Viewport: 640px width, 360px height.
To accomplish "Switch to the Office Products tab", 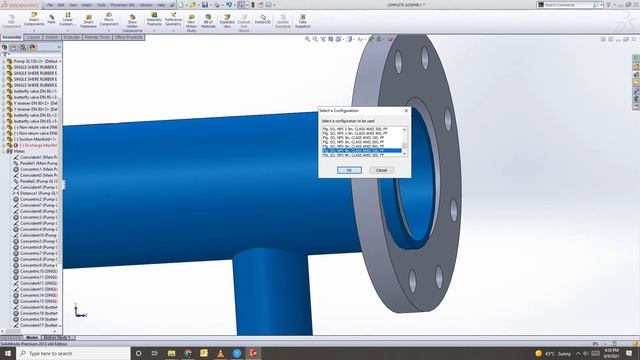I will (x=129, y=37).
